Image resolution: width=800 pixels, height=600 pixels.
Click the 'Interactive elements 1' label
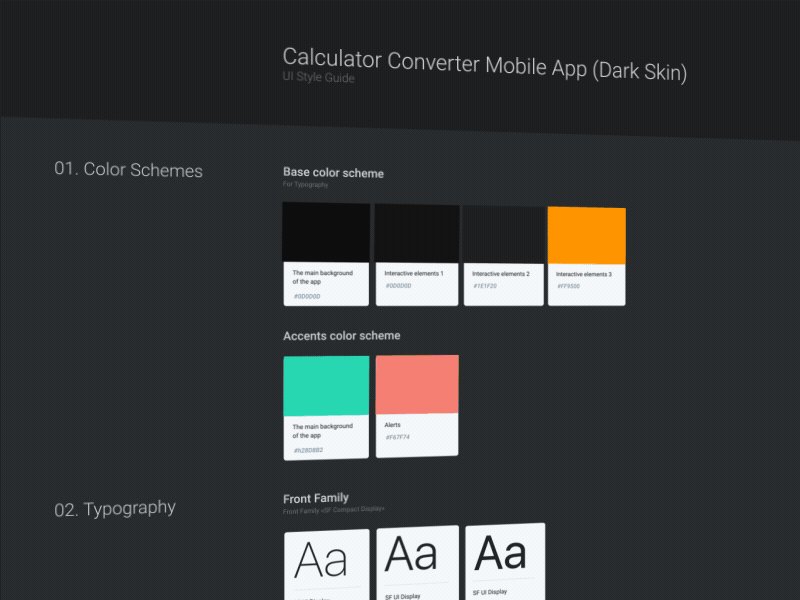pyautogui.click(x=414, y=273)
